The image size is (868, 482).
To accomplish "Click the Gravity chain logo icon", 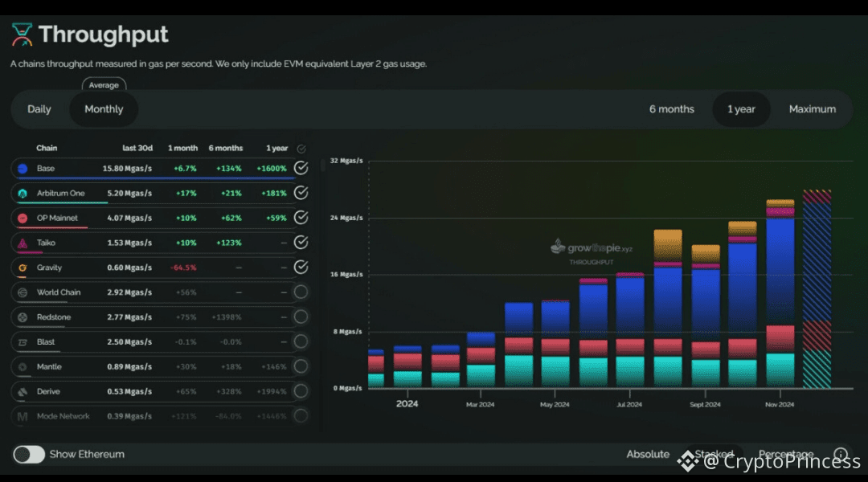I will 23,268.
